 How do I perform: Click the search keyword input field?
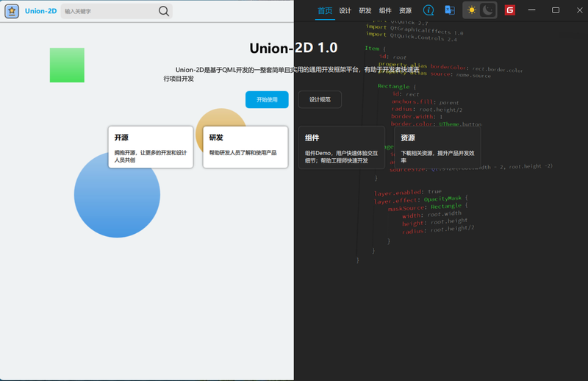(109, 11)
